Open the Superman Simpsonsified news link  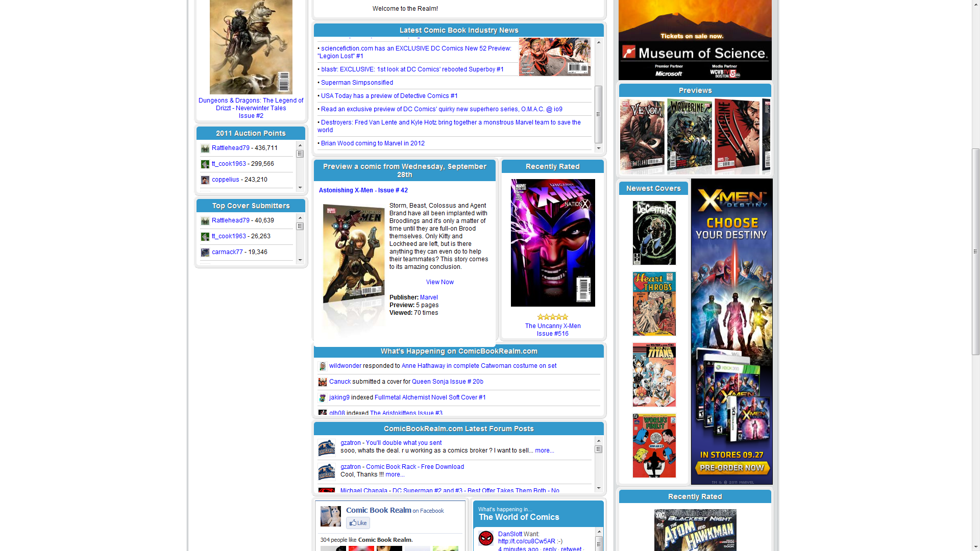(357, 82)
